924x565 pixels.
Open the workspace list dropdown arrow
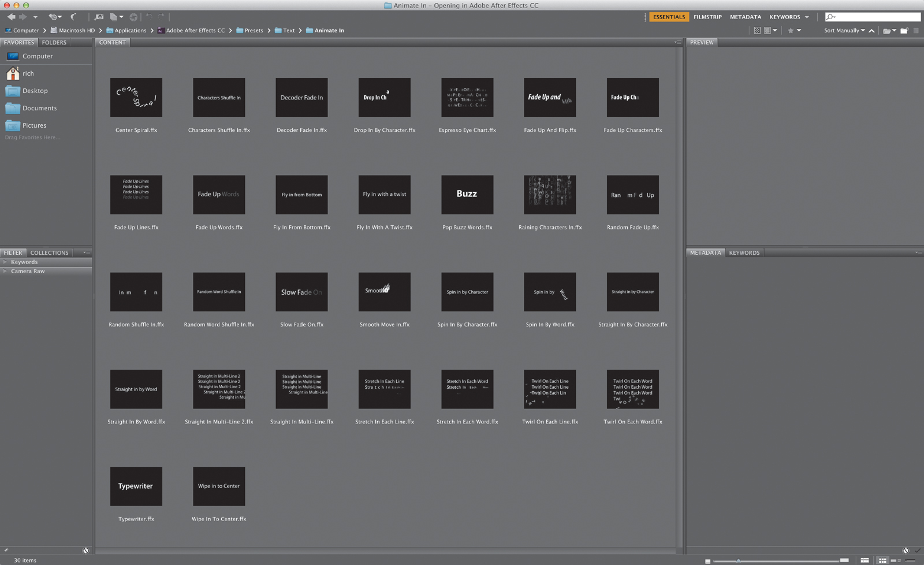pyautogui.click(x=807, y=17)
